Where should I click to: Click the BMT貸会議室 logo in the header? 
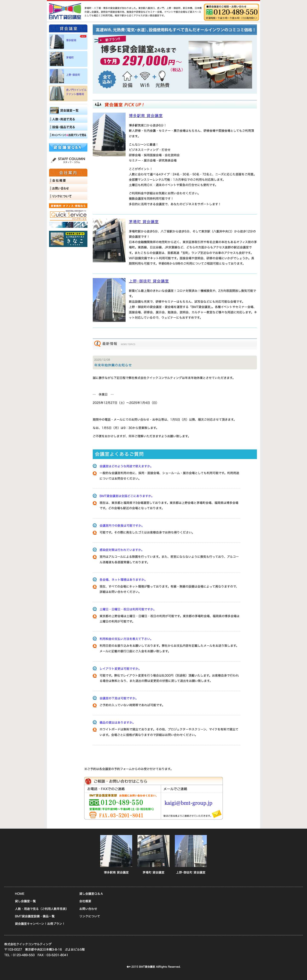coord(65,12)
